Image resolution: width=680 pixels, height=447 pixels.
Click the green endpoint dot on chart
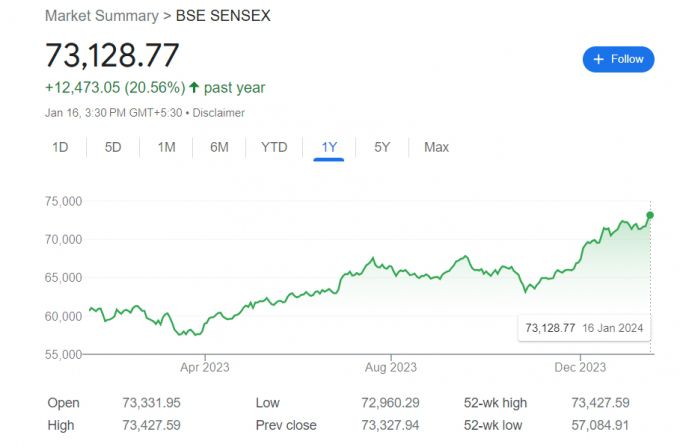pos(650,215)
